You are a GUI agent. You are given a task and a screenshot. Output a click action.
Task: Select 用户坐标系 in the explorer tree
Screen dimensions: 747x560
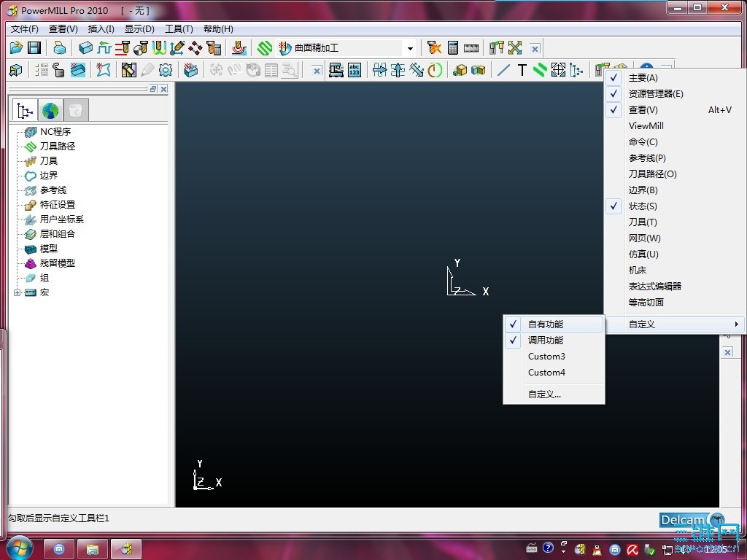pos(62,219)
